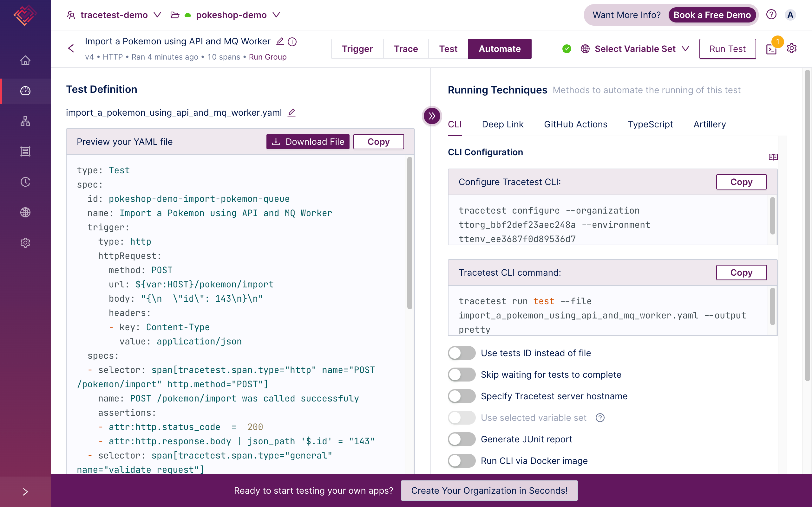Collapse panel with double-chevron circle button
The width and height of the screenshot is (812, 507).
[432, 116]
